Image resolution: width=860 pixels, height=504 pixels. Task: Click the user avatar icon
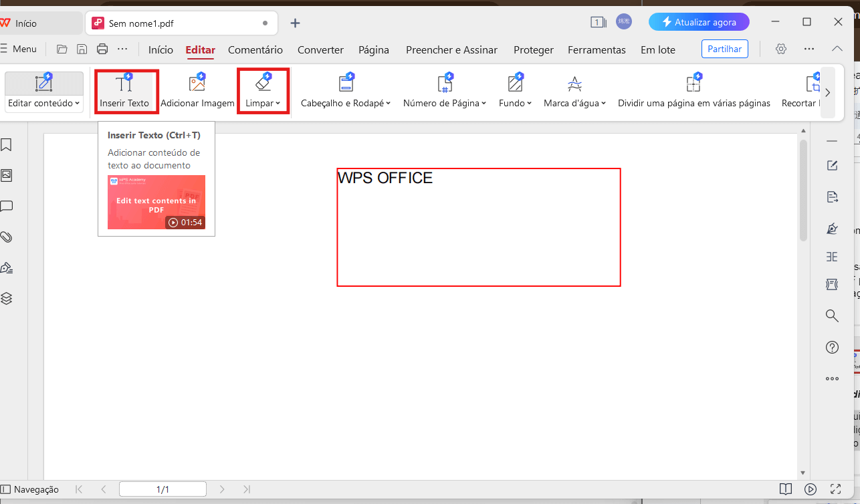tap(624, 22)
